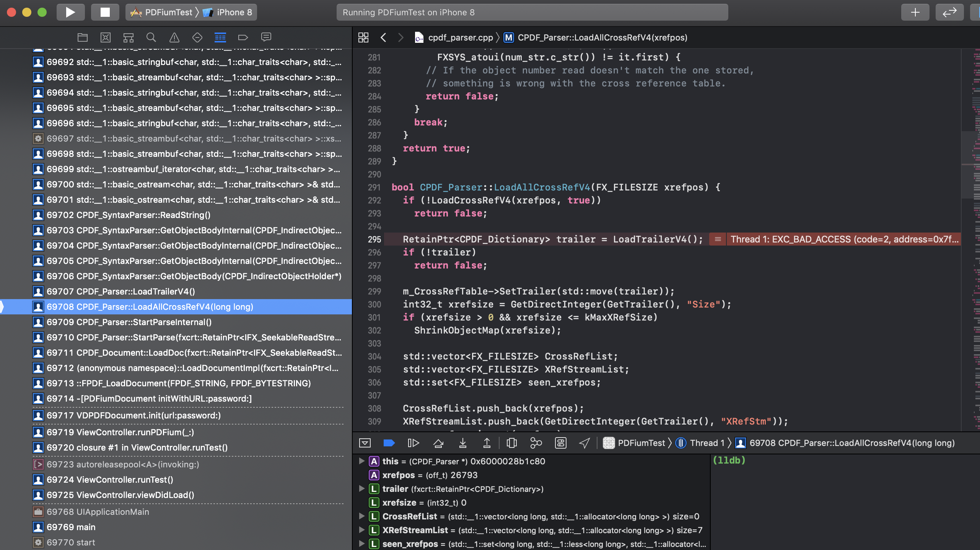Select frame 69713 FPDF_LoadDocument
Screen dimensions: 980x550
176,383
